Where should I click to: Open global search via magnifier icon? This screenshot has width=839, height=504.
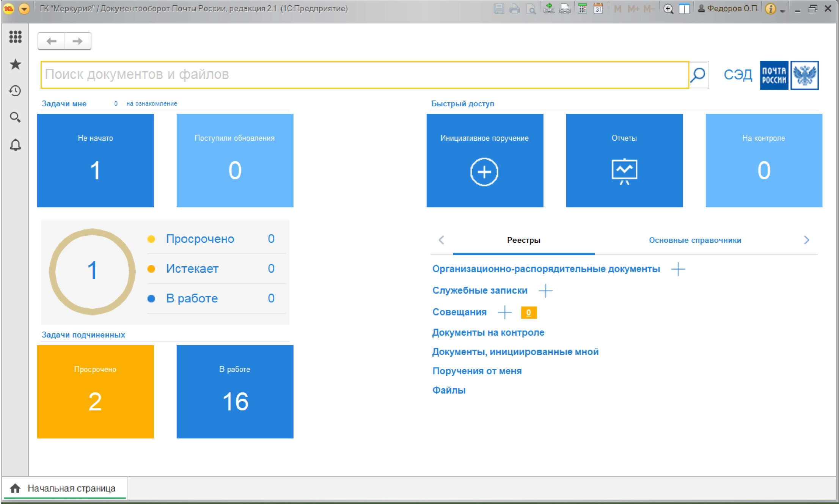pos(15,118)
